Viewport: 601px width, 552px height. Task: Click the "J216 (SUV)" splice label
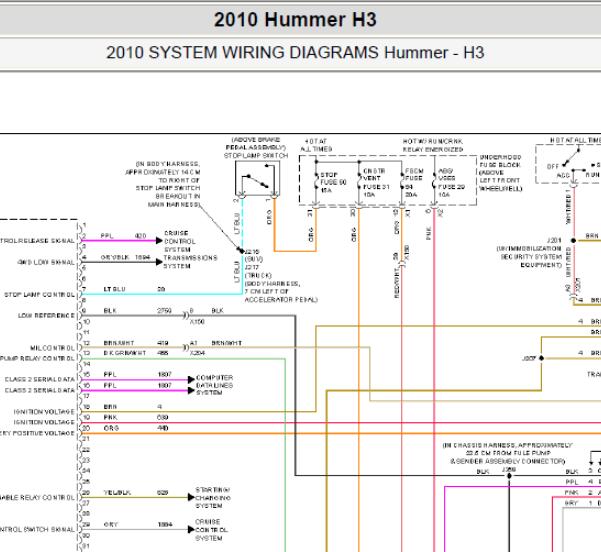[x=253, y=255]
